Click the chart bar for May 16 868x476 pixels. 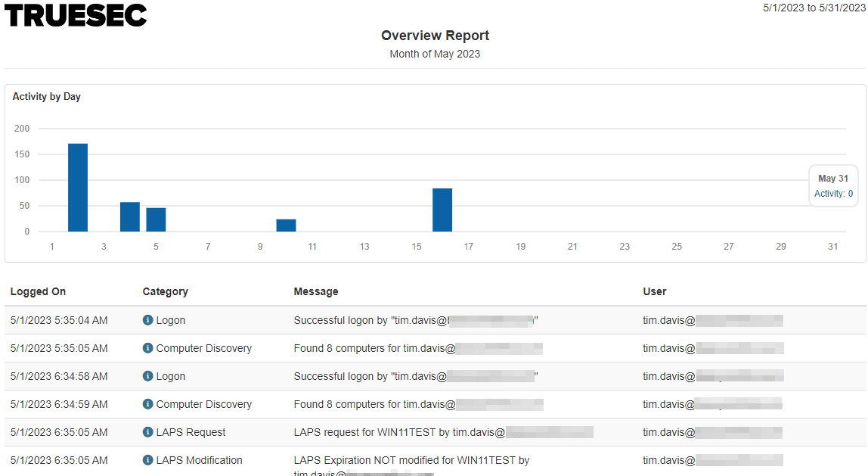point(442,210)
